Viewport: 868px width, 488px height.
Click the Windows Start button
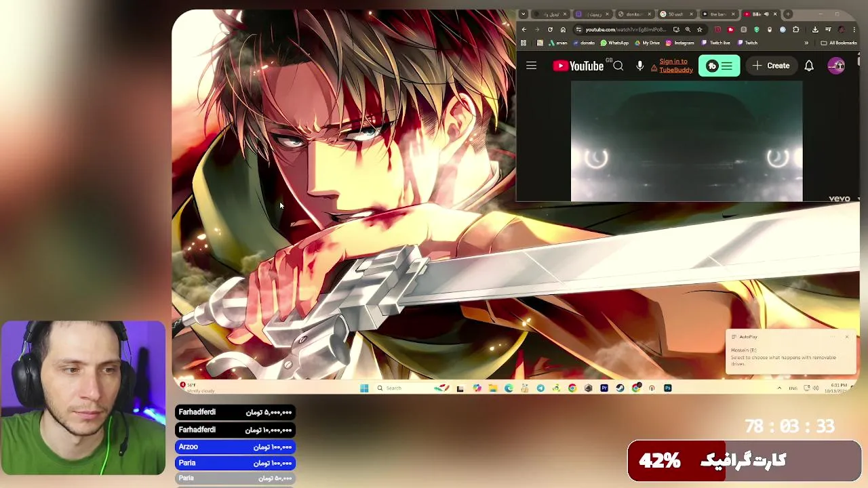pyautogui.click(x=364, y=388)
